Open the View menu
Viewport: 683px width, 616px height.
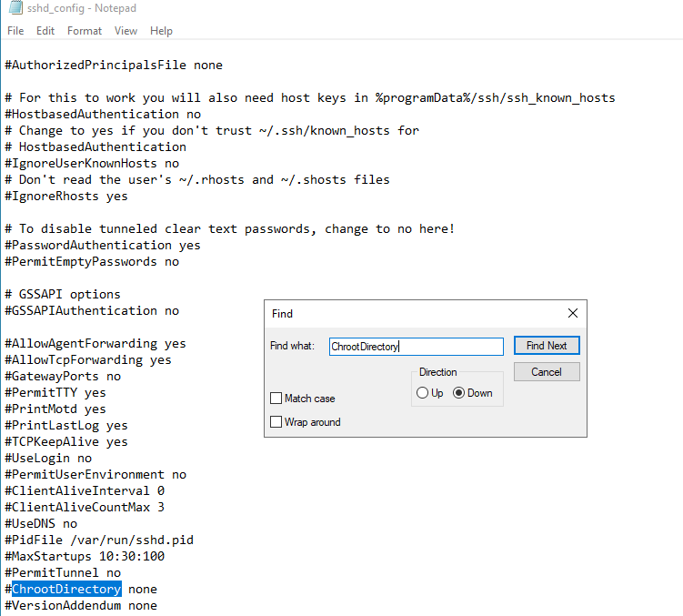point(126,31)
